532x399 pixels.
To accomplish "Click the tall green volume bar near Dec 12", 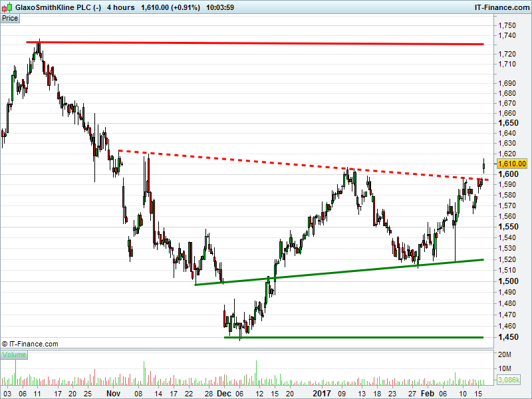I will click(x=256, y=372).
